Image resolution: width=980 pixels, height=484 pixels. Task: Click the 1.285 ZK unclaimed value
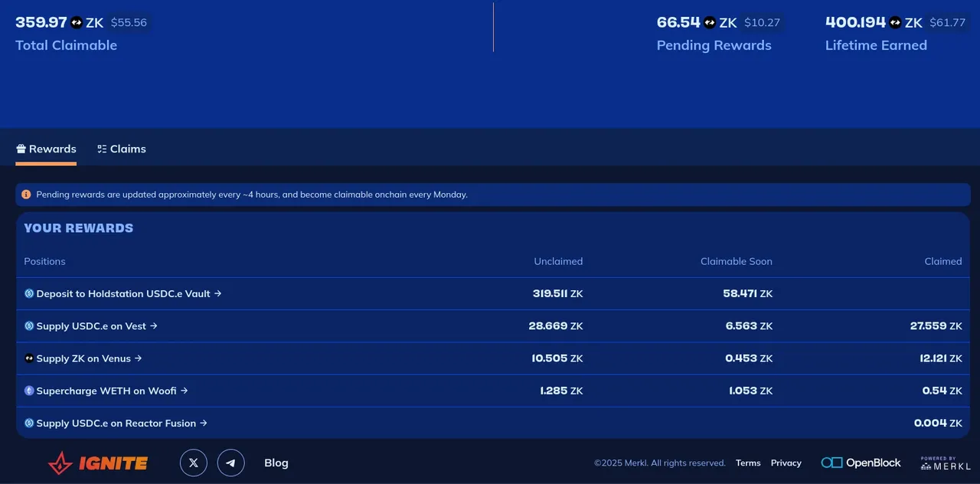coord(561,391)
